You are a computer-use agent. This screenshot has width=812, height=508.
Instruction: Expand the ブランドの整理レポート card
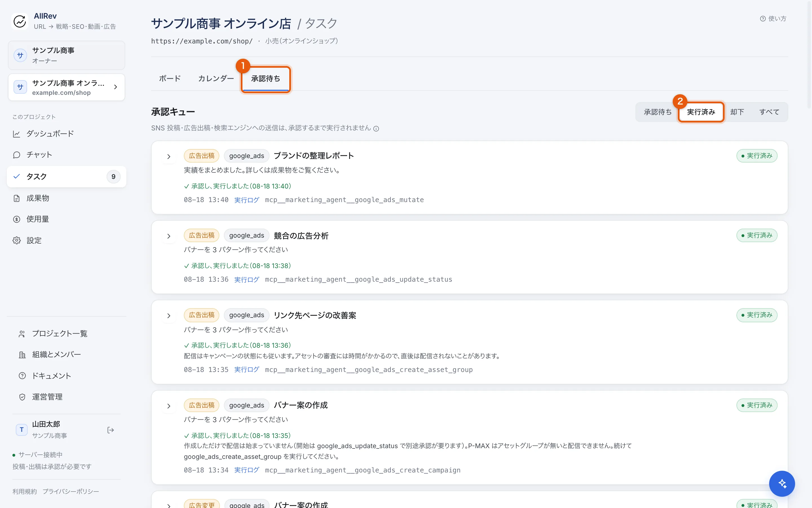coord(169,157)
